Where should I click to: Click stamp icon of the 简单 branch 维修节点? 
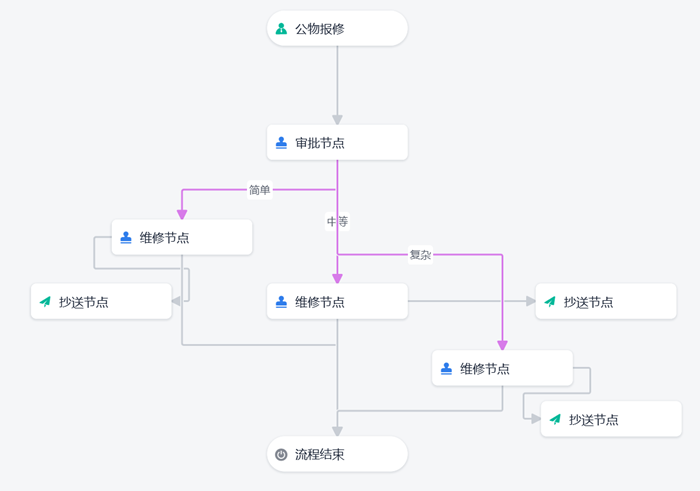[x=126, y=238]
